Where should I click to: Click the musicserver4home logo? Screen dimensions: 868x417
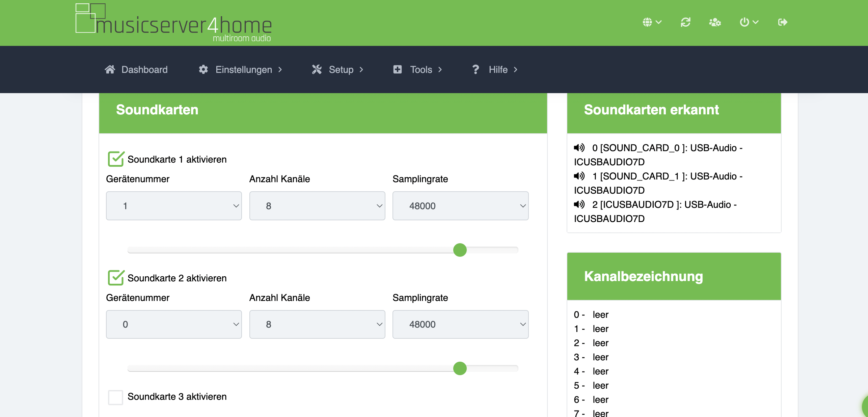coord(174,23)
